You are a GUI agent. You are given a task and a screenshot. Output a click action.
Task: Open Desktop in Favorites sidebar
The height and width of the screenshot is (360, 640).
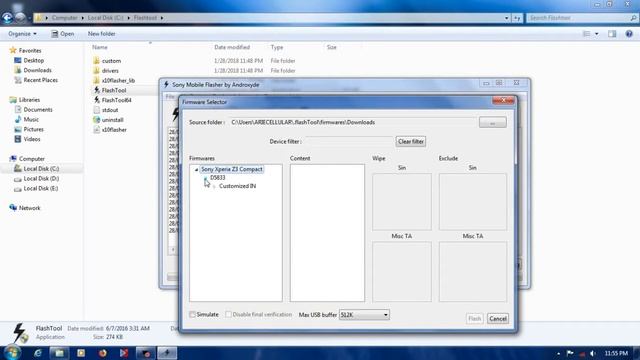click(x=33, y=60)
